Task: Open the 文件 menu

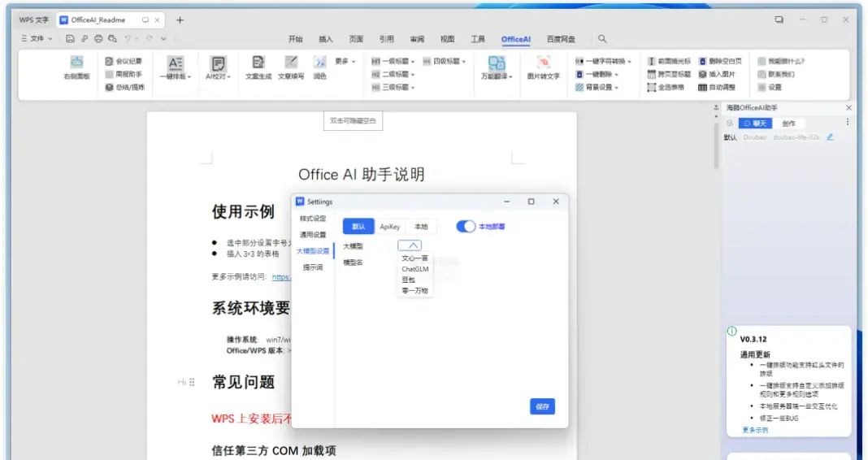Action: click(37, 39)
